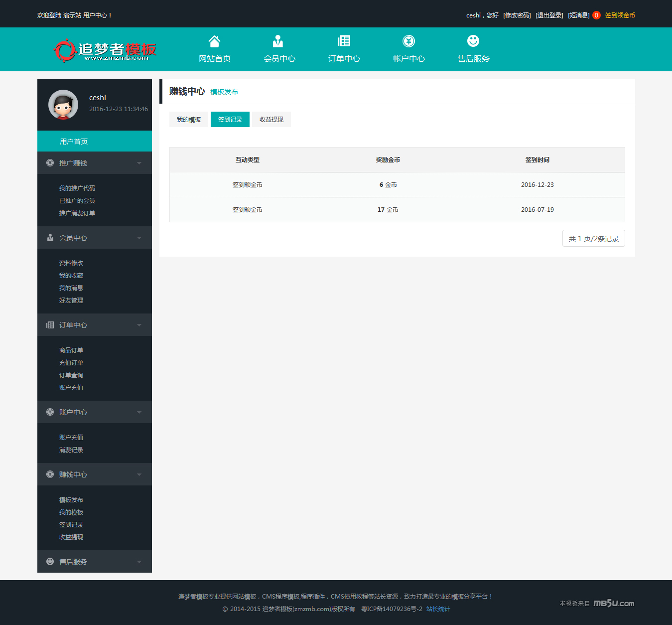Click the order list icon above 订单中心

(x=344, y=41)
